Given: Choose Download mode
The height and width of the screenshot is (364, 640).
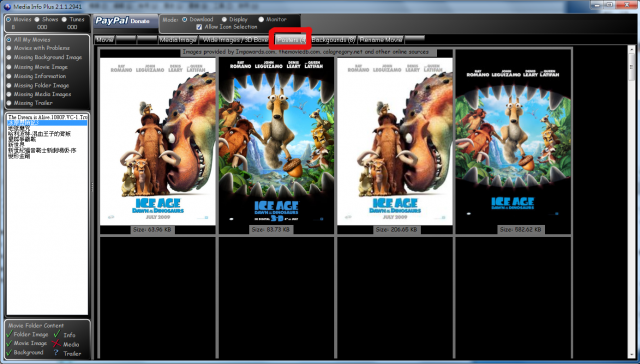Looking at the screenshot, I should 184,19.
